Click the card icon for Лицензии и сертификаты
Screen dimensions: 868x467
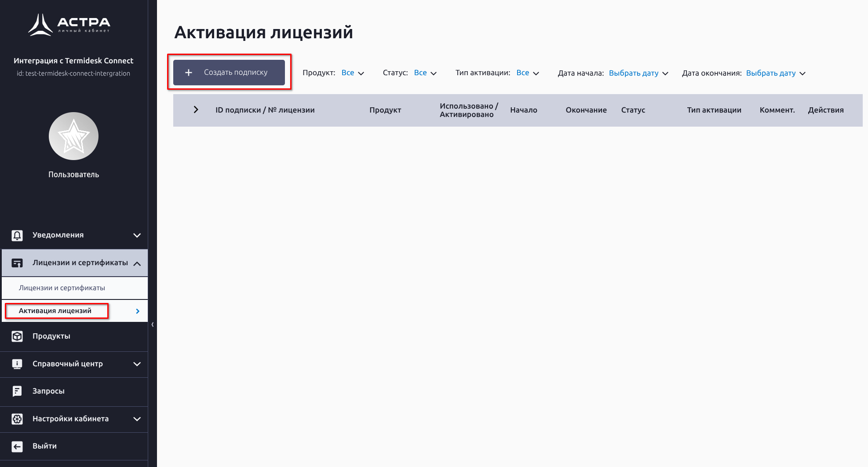17,263
